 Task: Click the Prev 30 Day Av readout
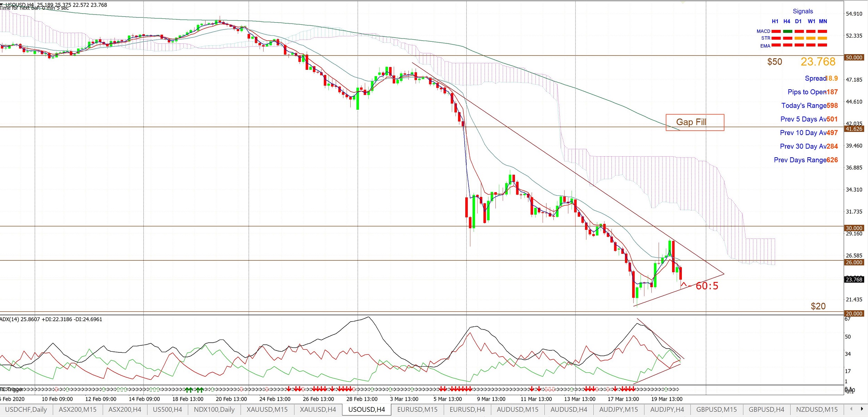click(809, 147)
